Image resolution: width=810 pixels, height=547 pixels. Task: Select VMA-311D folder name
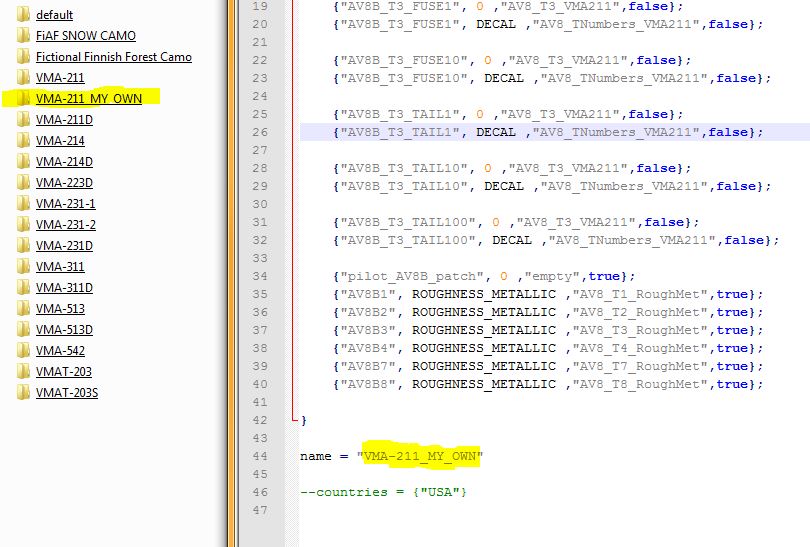coord(64,288)
